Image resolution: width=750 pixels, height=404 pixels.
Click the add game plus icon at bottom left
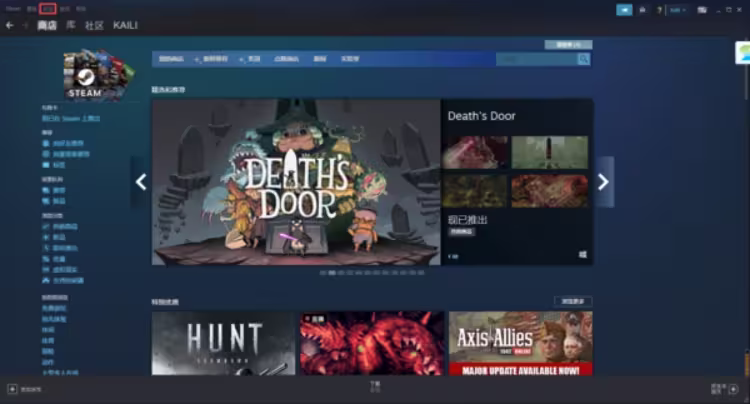(x=12, y=389)
